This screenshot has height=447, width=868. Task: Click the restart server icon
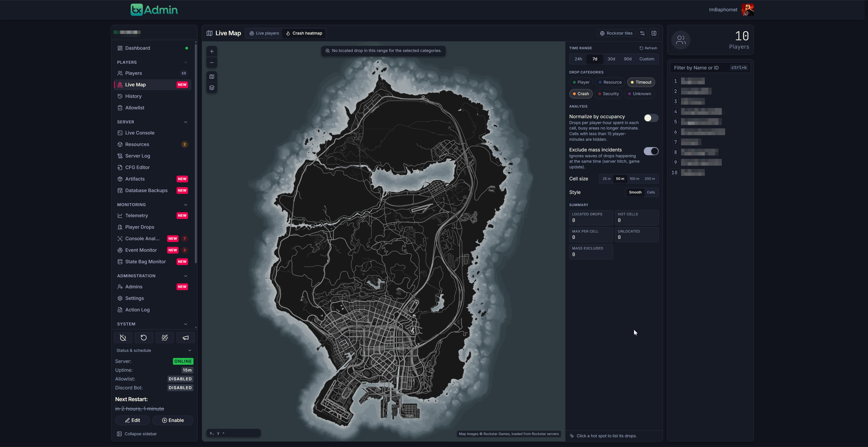coord(144,338)
